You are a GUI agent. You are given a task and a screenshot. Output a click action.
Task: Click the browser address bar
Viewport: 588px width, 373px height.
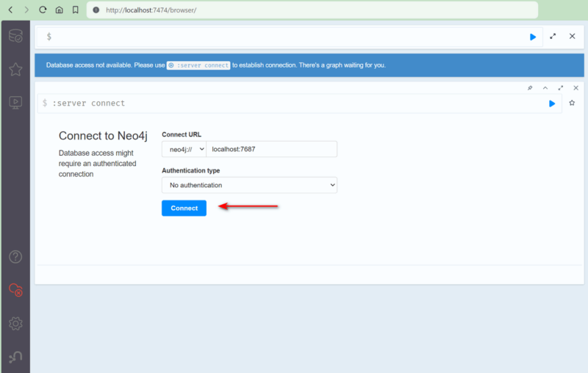point(312,10)
